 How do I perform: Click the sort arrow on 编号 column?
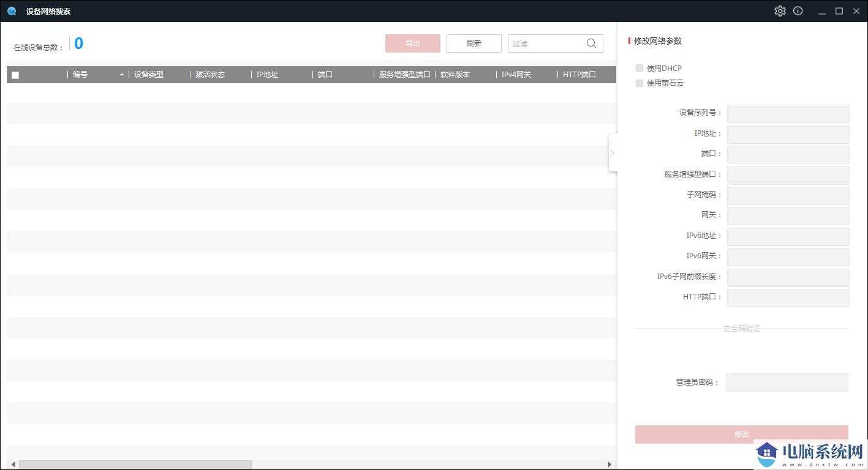tap(122, 75)
